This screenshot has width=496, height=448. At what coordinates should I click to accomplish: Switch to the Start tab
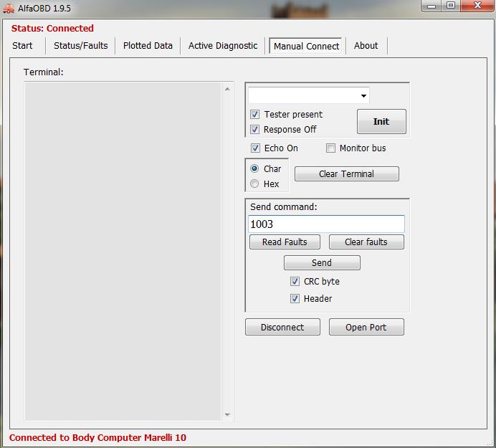pos(22,46)
